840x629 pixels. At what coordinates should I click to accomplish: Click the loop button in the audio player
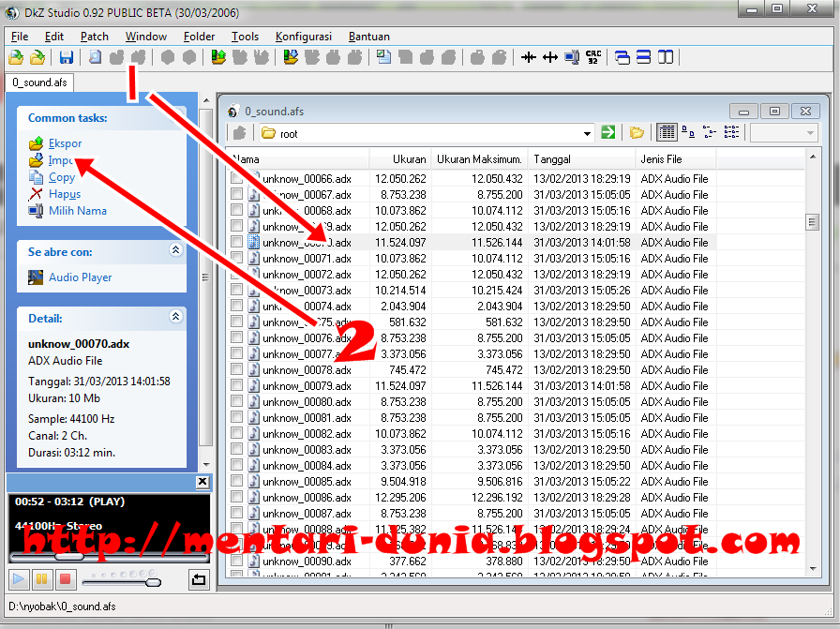pyautogui.click(x=198, y=579)
